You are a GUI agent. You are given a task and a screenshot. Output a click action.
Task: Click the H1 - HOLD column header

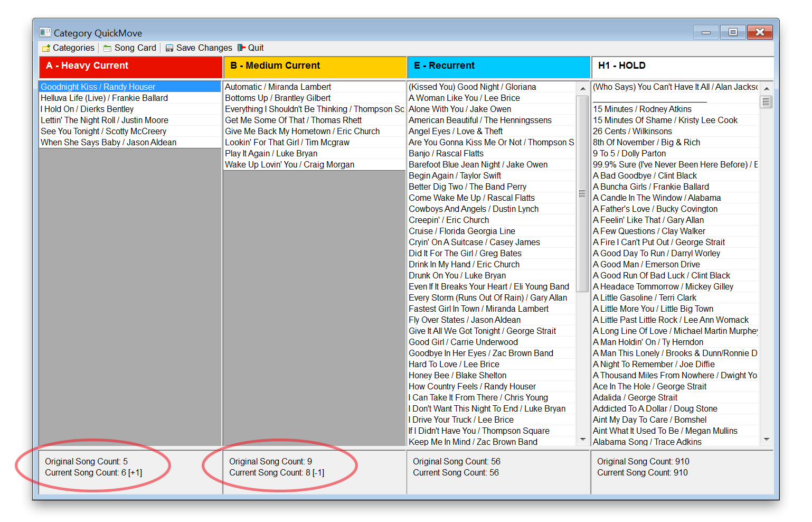point(682,67)
